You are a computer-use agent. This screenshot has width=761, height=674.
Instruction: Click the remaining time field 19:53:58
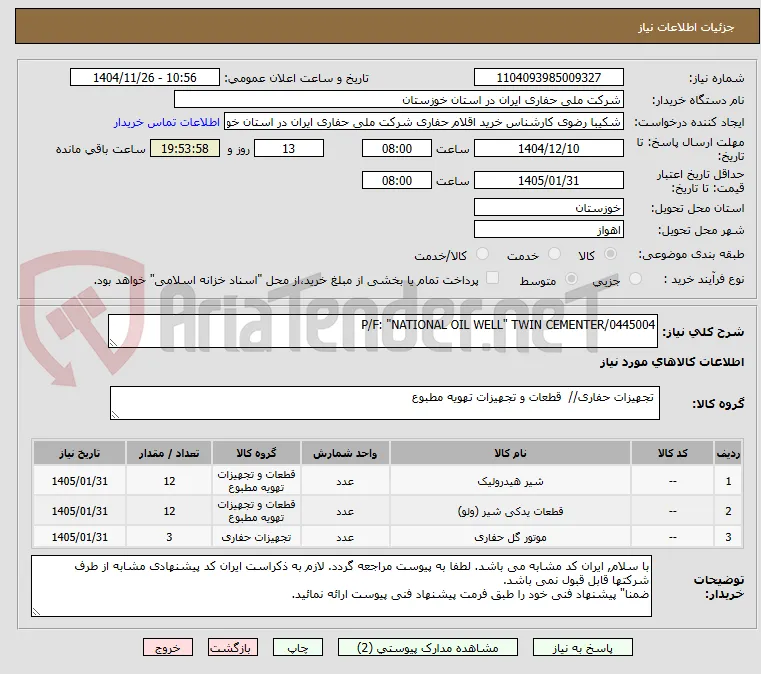tap(185, 148)
